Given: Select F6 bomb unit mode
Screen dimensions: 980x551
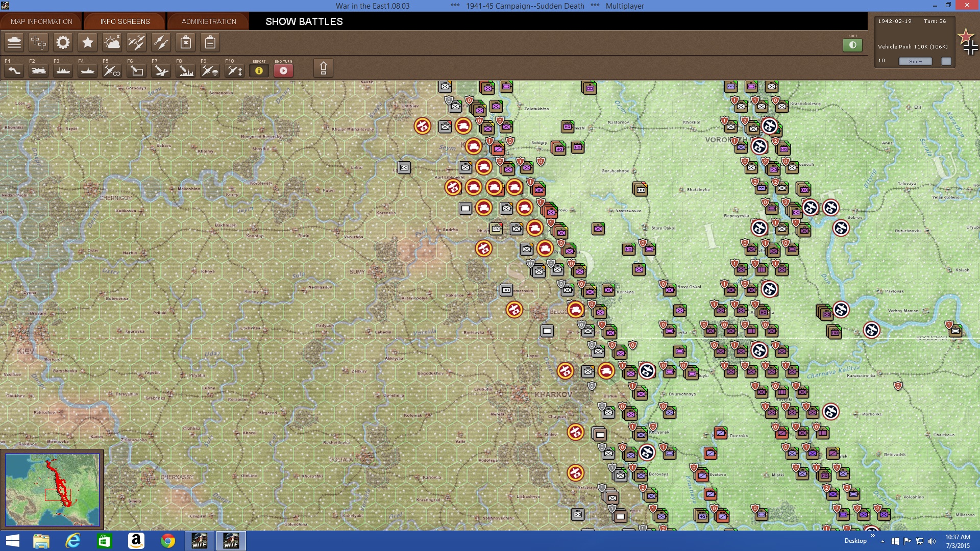Looking at the screenshot, I should tap(137, 70).
